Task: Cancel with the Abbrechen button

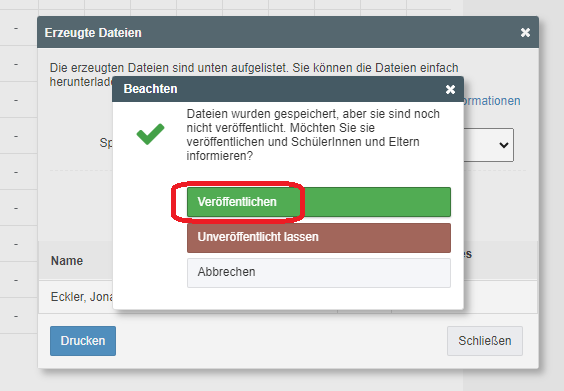Action: [x=319, y=273]
